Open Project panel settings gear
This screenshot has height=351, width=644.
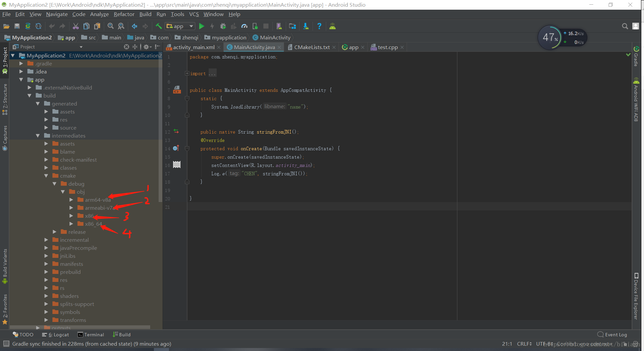[x=147, y=47]
